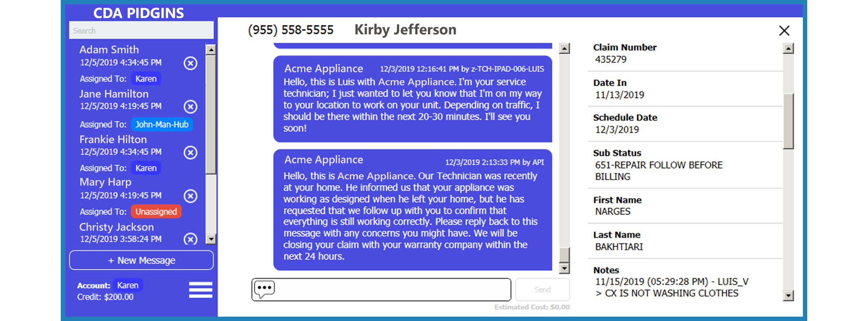Click the Kirby Jefferson contact name
The image size is (868, 321).
(405, 30)
